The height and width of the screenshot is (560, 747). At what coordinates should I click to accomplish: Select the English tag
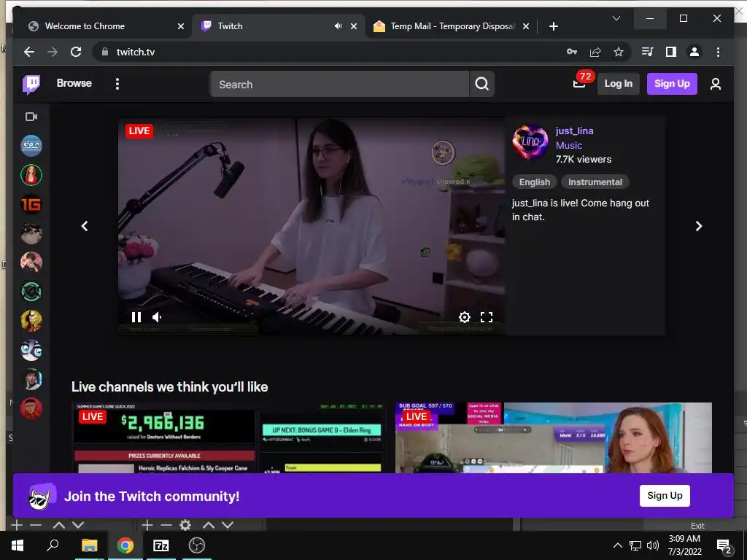(535, 182)
